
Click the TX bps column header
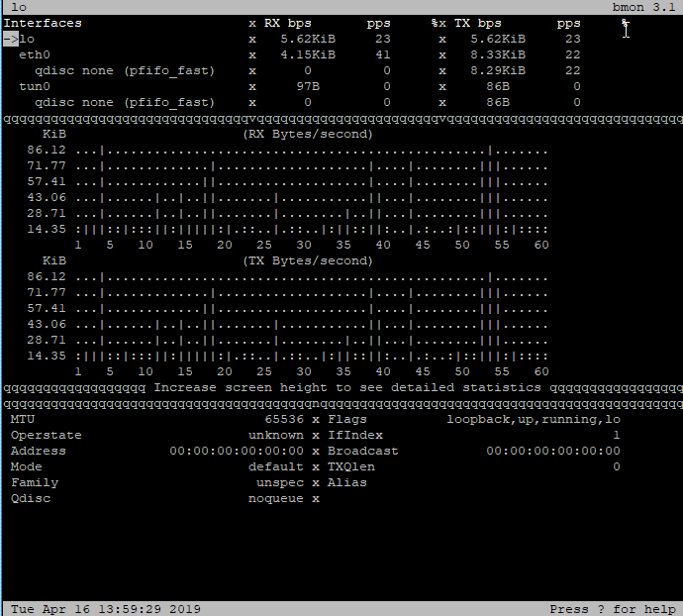click(x=477, y=23)
